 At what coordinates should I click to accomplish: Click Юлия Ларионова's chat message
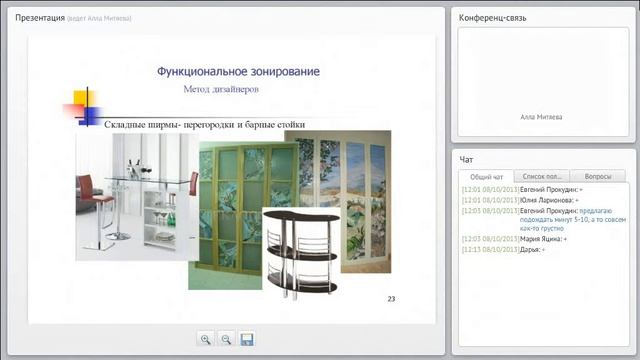pos(520,200)
